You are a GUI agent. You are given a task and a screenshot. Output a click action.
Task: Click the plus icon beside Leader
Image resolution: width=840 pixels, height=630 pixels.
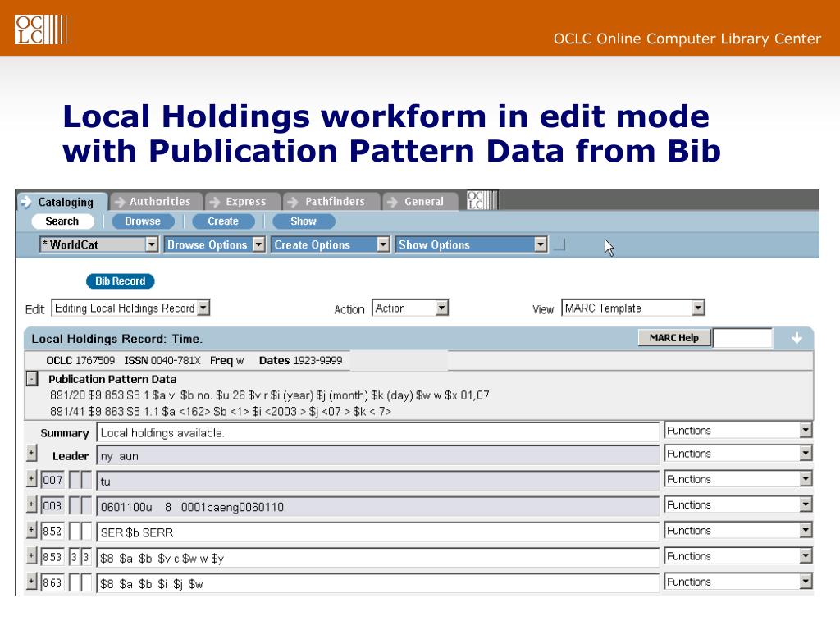coord(32,454)
